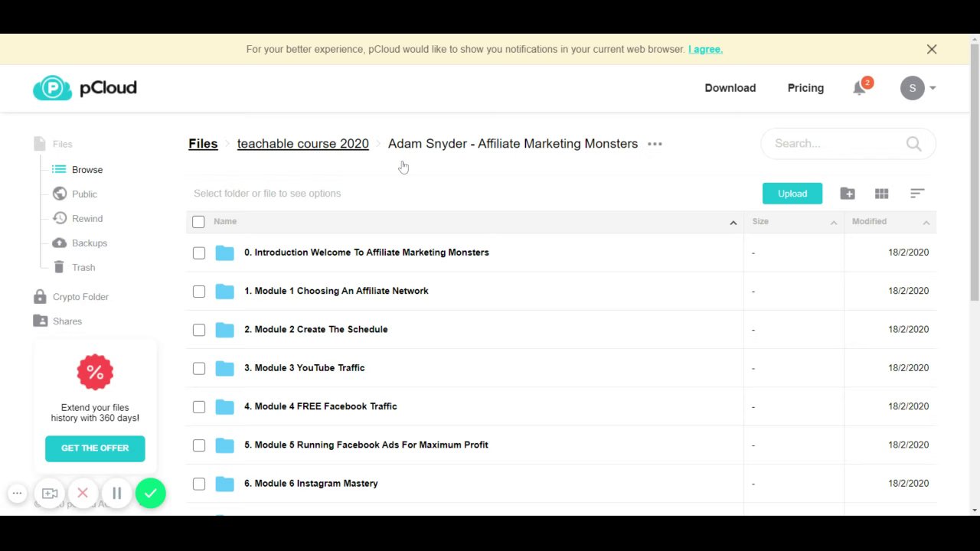This screenshot has width=980, height=551.
Task: Open 4. Module 4 FREE Facebook Traffic folder
Action: tap(320, 406)
